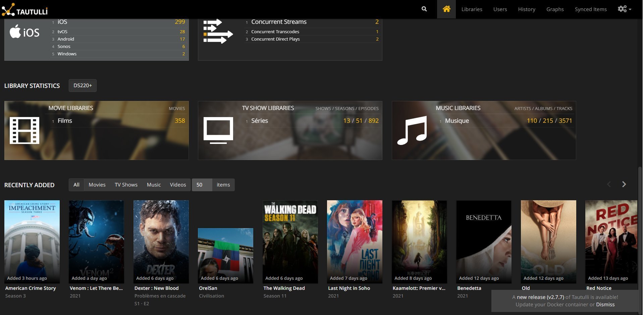Click the Kaamelott: Premier v... title

point(419,288)
